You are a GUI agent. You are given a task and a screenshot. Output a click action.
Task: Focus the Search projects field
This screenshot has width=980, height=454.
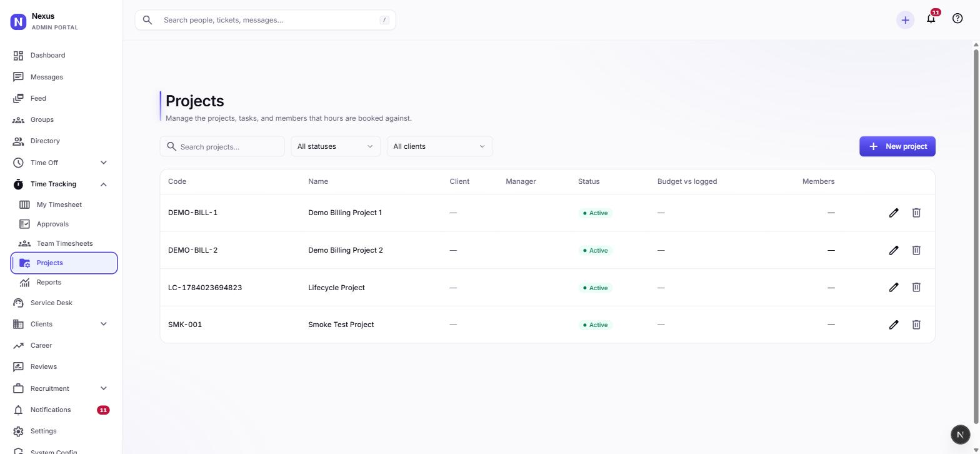[222, 146]
